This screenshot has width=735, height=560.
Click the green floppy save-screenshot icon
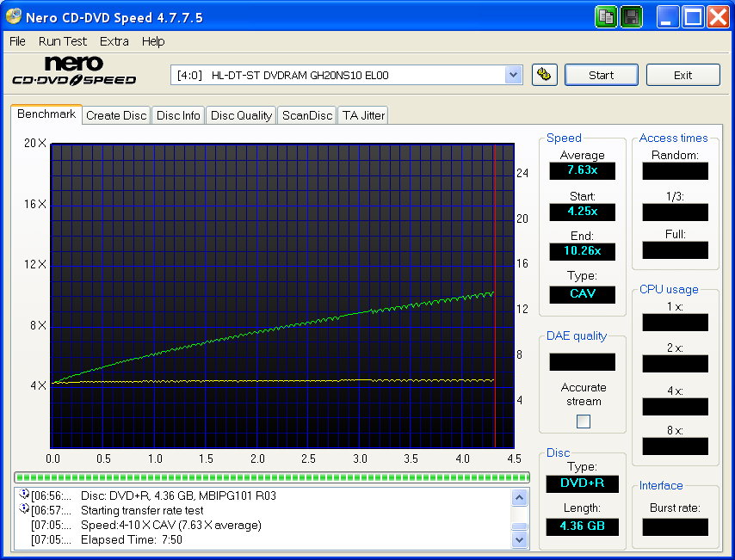(x=631, y=16)
